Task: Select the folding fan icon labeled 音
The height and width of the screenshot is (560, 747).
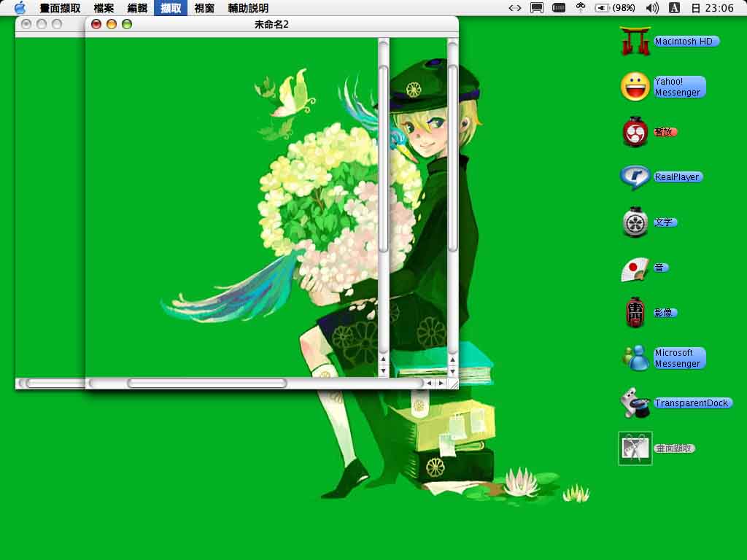Action: pos(635,269)
